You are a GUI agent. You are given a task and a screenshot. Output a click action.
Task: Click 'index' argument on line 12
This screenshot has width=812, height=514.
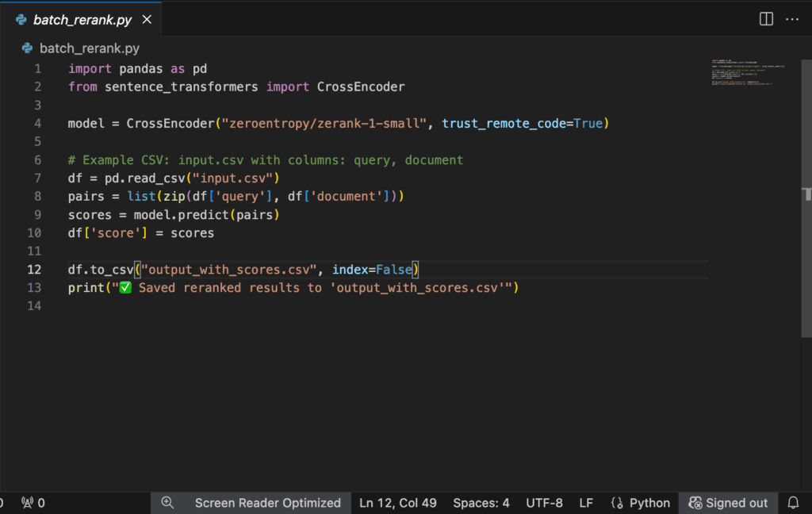[x=350, y=270]
